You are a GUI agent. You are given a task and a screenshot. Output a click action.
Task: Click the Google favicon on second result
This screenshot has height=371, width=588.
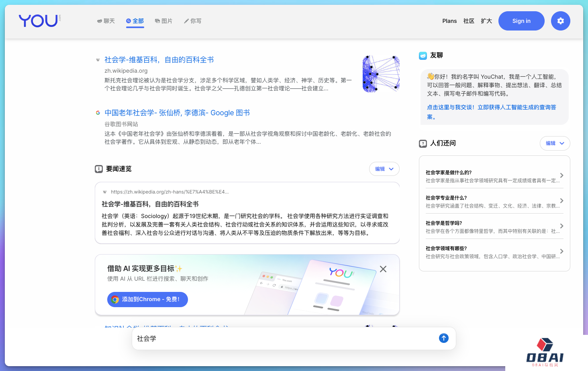click(98, 113)
